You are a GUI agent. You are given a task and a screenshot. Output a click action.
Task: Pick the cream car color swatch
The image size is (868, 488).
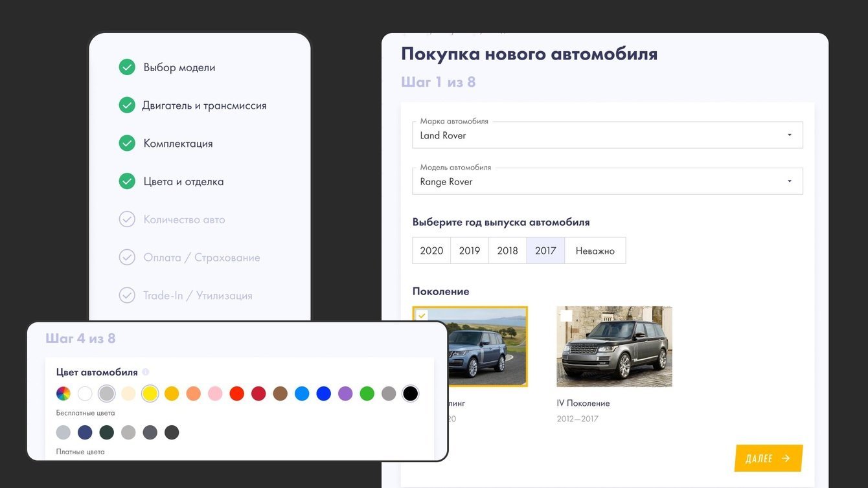click(128, 394)
